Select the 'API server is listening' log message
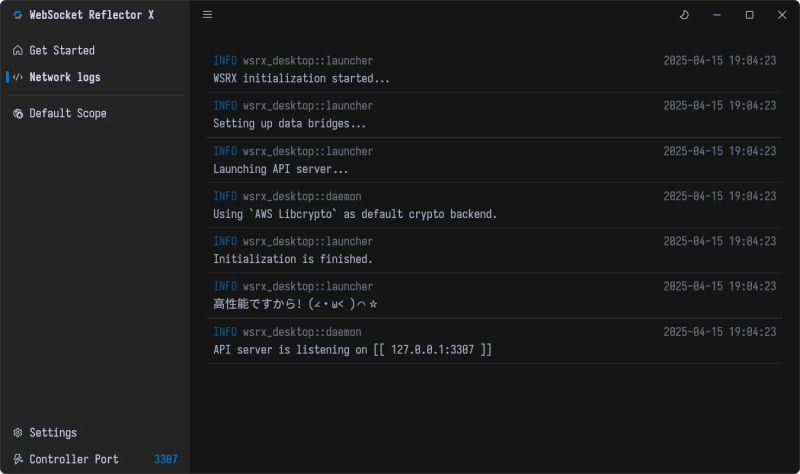The width and height of the screenshot is (800, 474). click(x=353, y=350)
